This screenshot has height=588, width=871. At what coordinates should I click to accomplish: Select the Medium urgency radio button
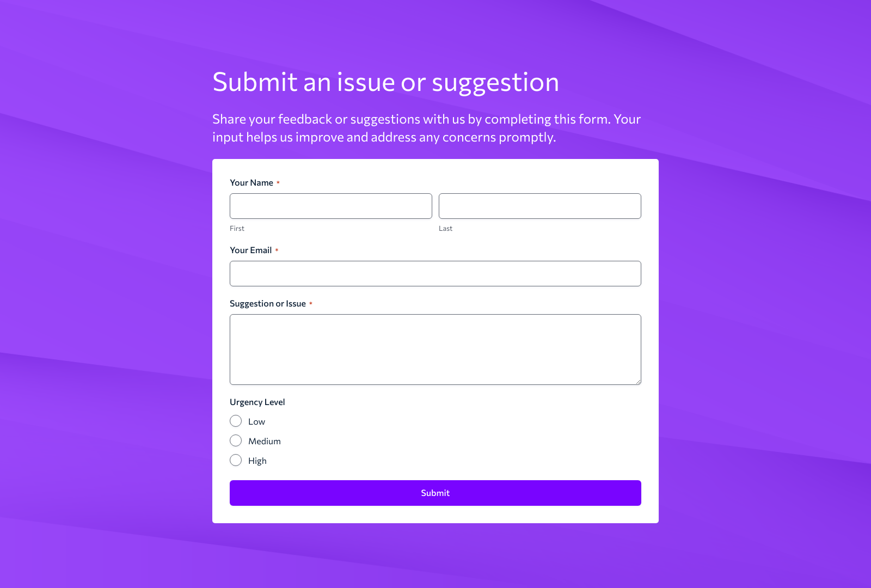[x=236, y=440]
